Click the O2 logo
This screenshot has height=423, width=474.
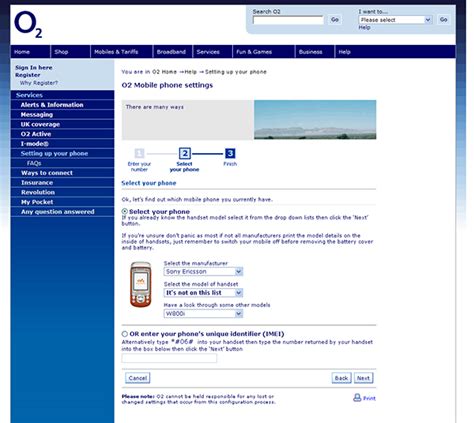[x=28, y=24]
